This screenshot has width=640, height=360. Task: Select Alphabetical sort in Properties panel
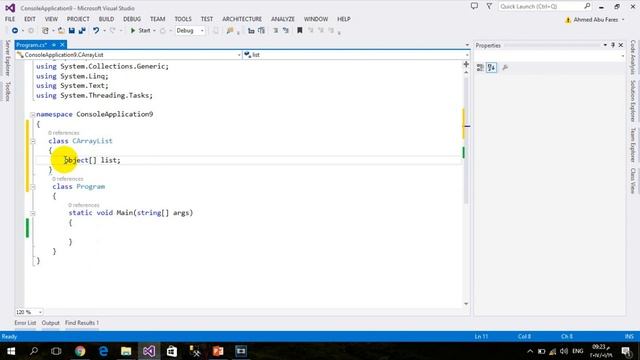[491, 68]
